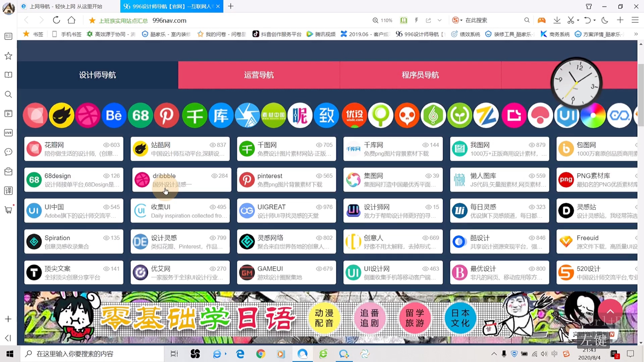Click the 动漫配音 yellow circle on banner

(324, 318)
